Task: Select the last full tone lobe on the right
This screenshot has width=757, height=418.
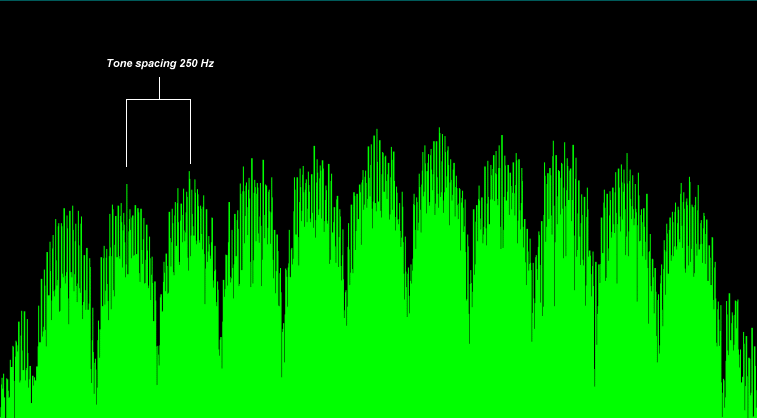Action: click(x=688, y=260)
